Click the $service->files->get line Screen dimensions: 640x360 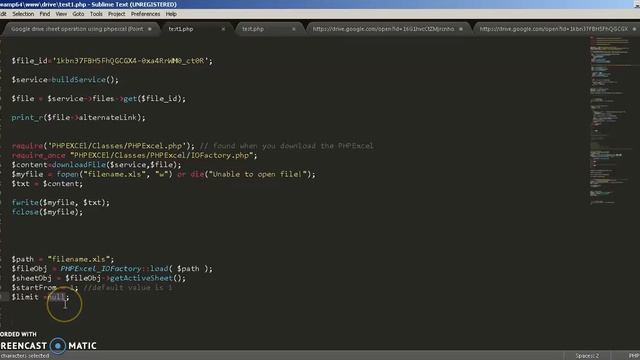98,98
